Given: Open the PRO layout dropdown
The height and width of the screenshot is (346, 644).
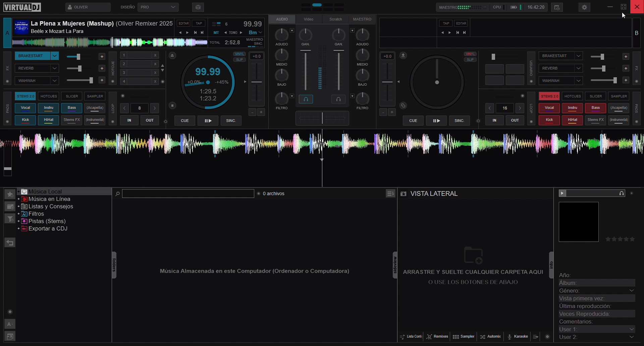Looking at the screenshot, I should click(x=158, y=7).
